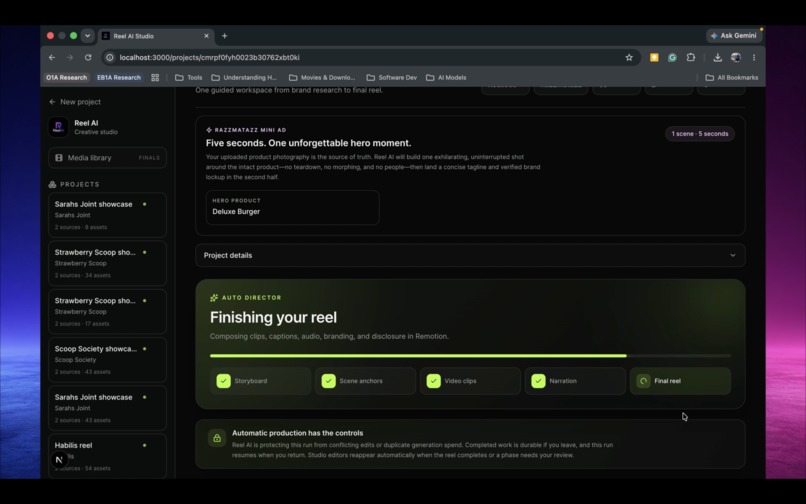Image resolution: width=806 pixels, height=504 pixels.
Task: Open the Sarahs Joint showcase project with 43 assets
Action: coord(107,408)
